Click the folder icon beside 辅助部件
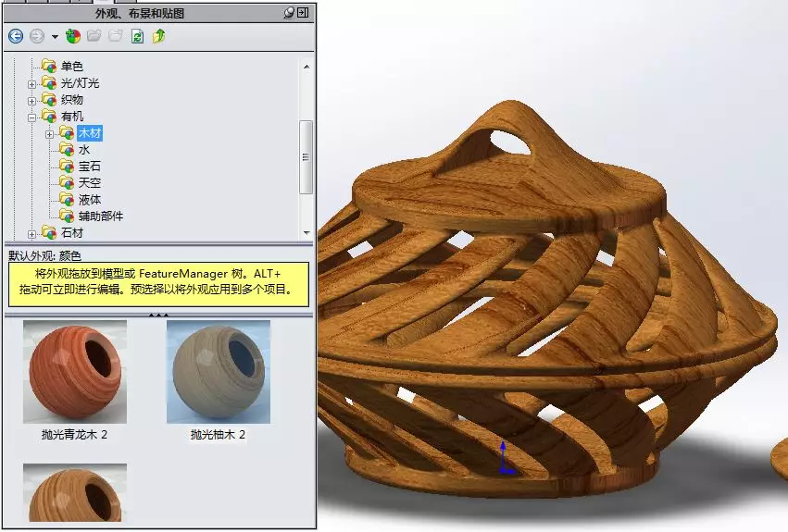788x532 pixels. click(x=67, y=216)
